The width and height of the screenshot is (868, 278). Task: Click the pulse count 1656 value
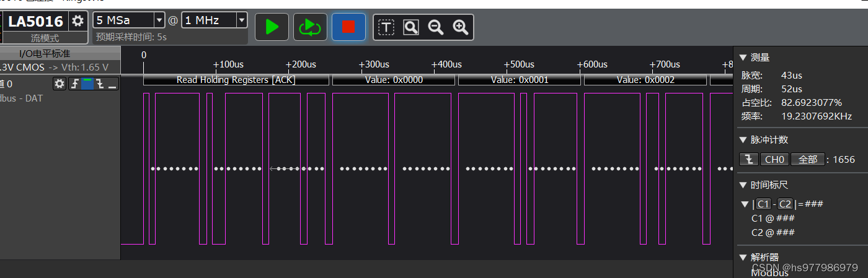(x=844, y=160)
